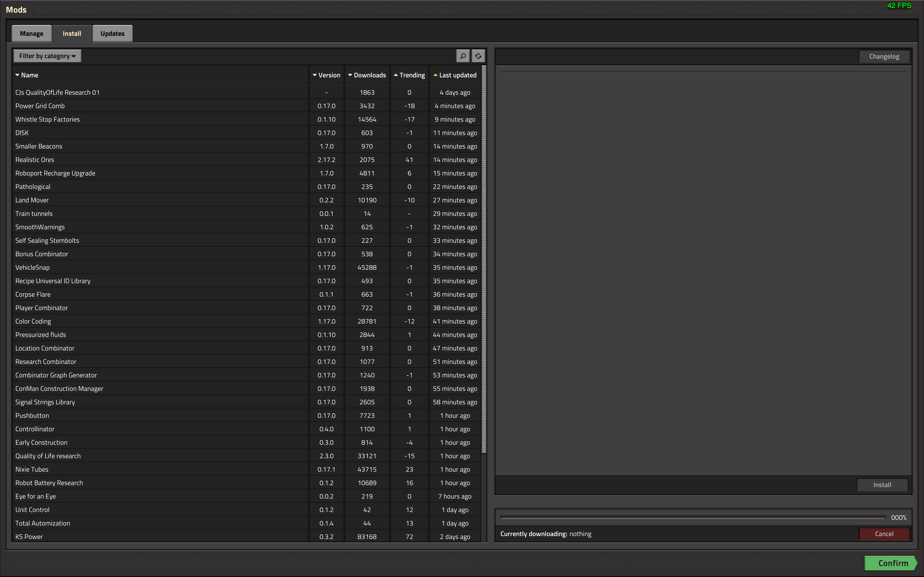Open the Updates tab
This screenshot has width=924, height=577.
tap(112, 34)
